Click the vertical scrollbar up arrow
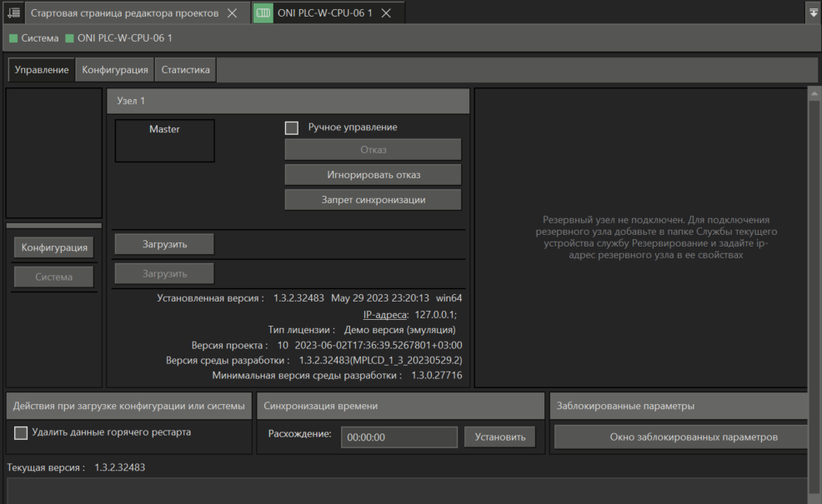This screenshot has height=504, width=822. click(x=814, y=94)
